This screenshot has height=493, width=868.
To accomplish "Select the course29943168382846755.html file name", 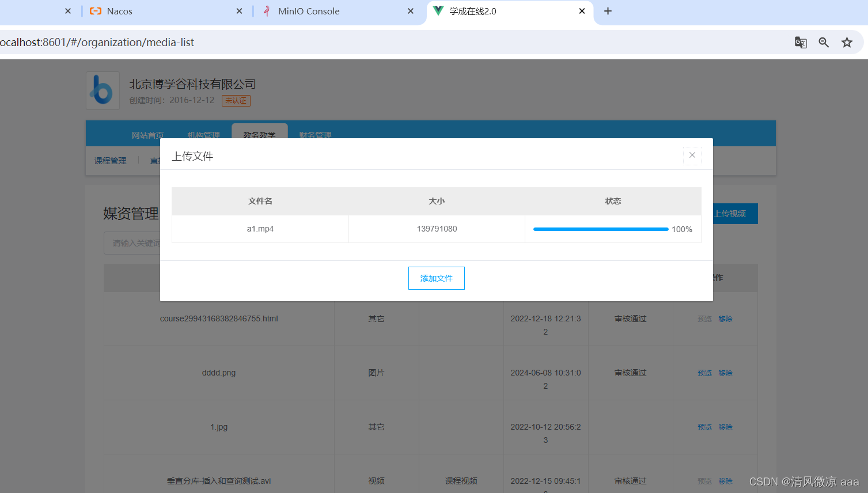I will (219, 318).
